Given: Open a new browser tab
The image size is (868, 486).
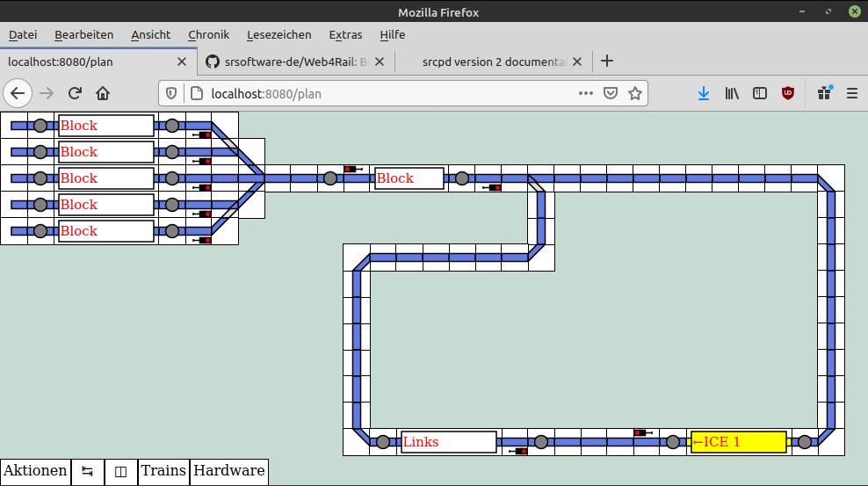Looking at the screenshot, I should pos(606,62).
